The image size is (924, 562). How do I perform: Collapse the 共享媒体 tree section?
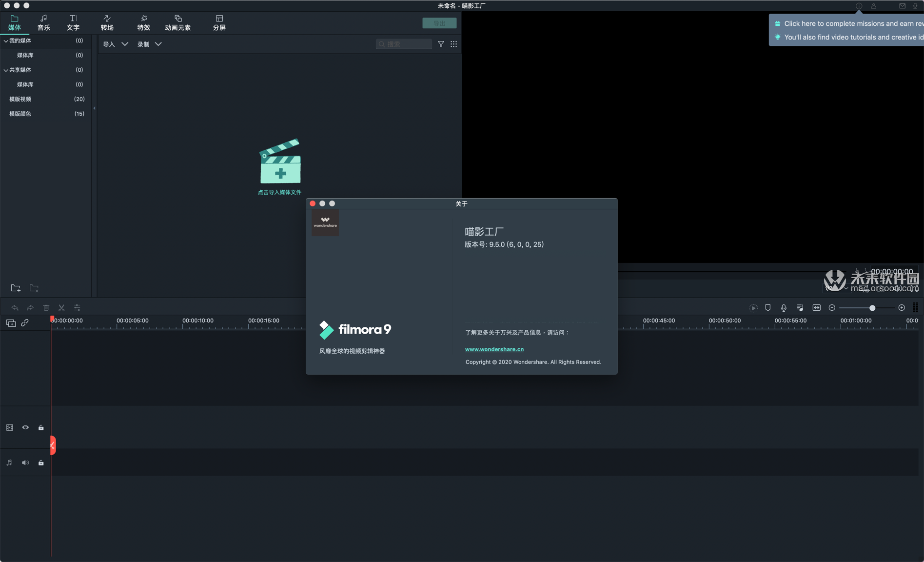[x=6, y=70]
